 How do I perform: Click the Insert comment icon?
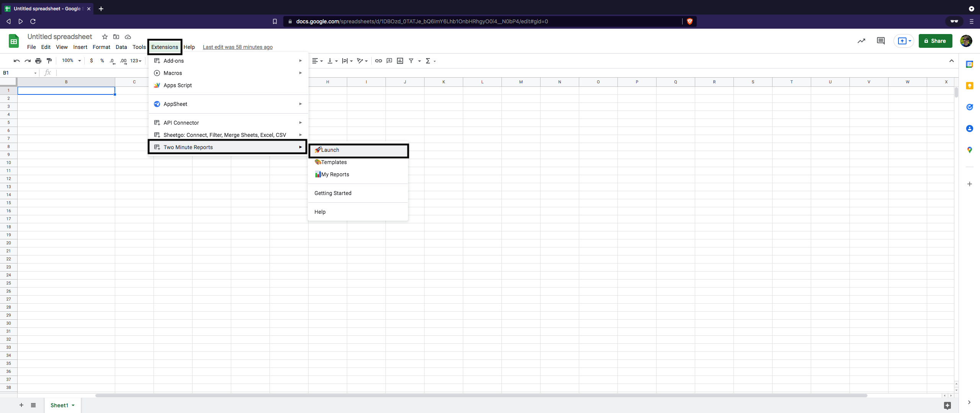click(389, 61)
